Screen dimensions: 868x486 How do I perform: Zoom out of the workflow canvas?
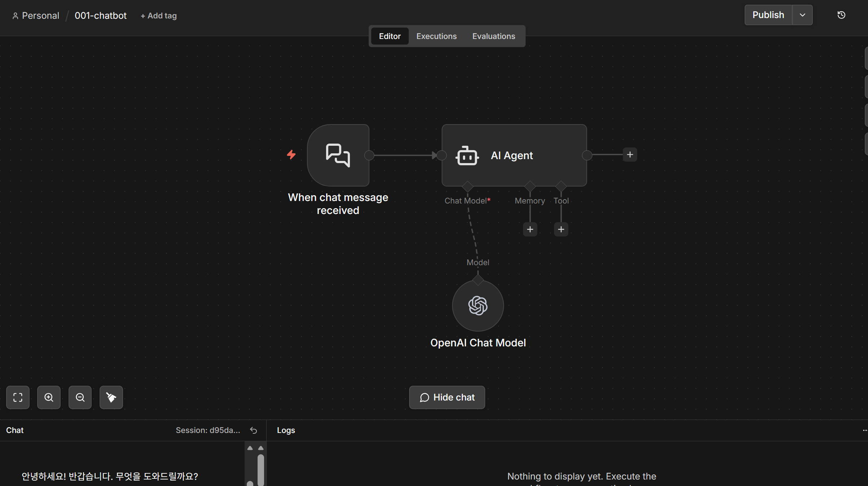(80, 397)
